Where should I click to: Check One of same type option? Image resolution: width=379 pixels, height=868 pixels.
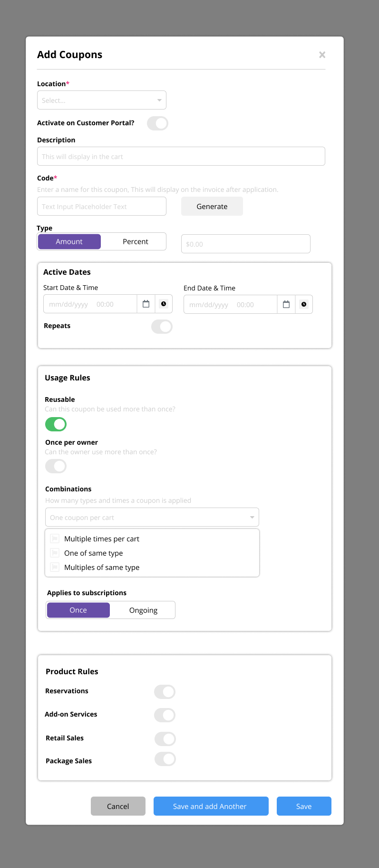[x=55, y=553]
